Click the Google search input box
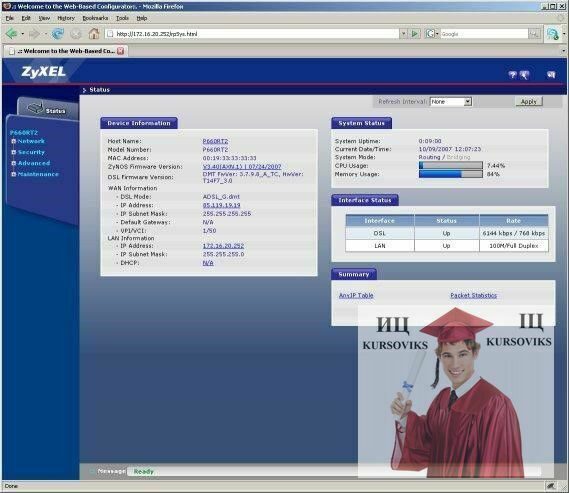 point(484,34)
